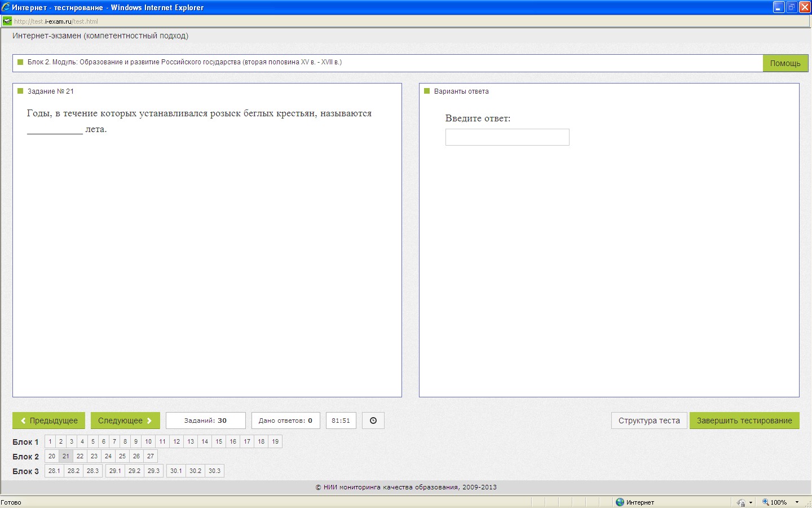The height and width of the screenshot is (508, 812).
Task: Select question 7 in Блок 1
Action: pos(114,441)
